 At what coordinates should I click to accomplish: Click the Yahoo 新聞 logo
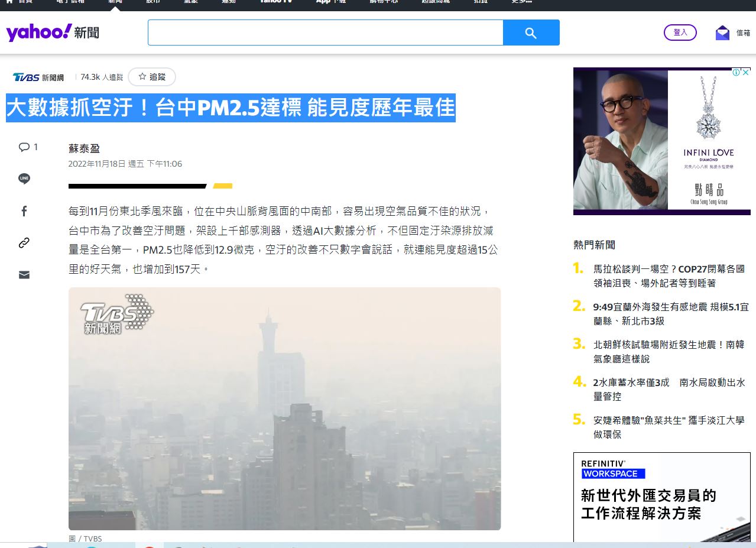(x=53, y=33)
